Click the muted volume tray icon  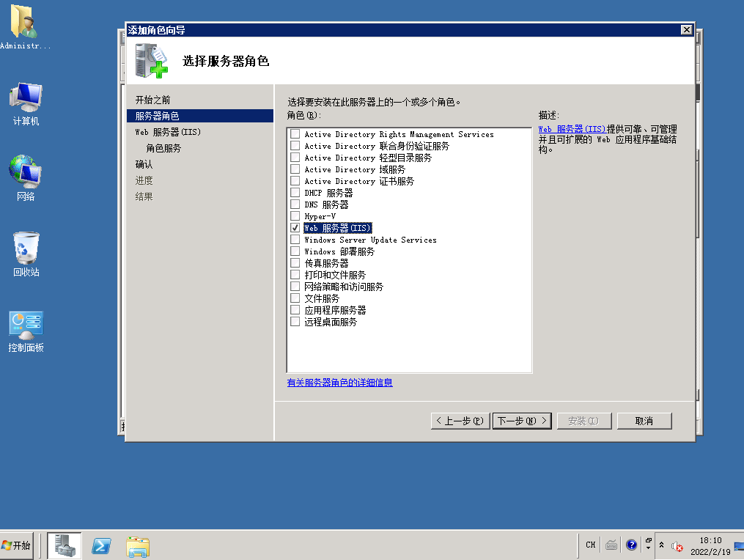[677, 547]
